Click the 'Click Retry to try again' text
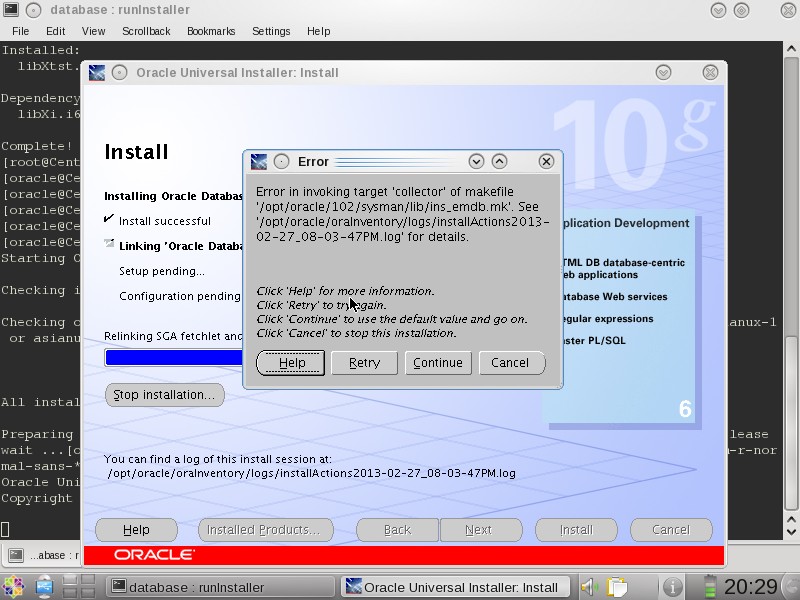 click(x=321, y=305)
